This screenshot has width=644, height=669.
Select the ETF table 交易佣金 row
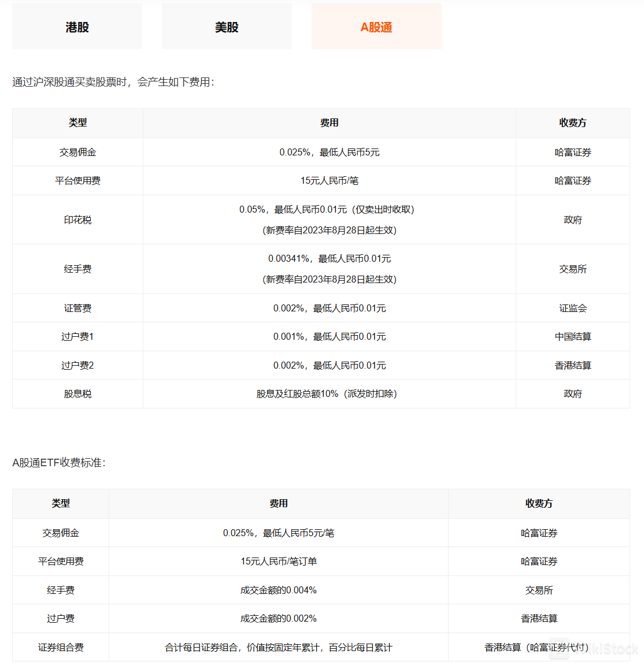click(x=61, y=533)
